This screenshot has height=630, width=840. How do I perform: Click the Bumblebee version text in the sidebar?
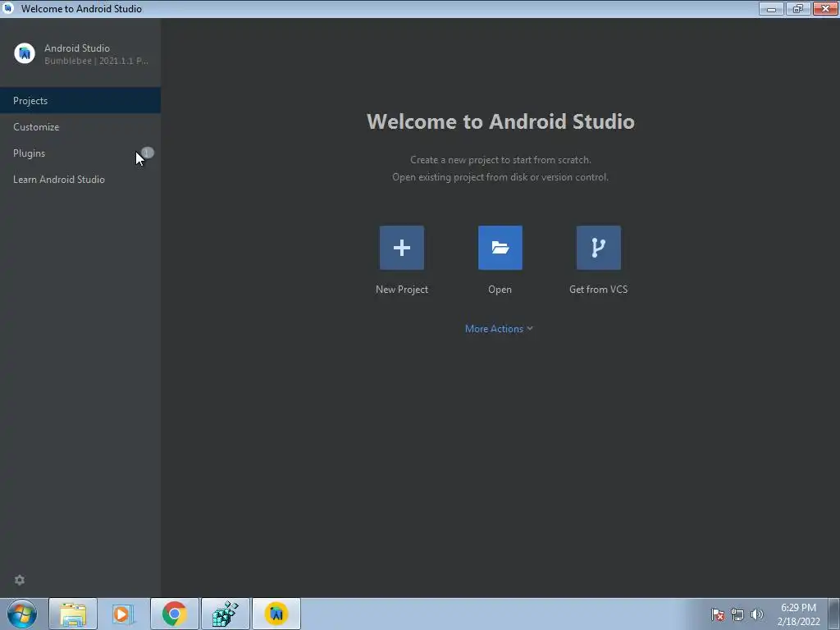tap(97, 61)
